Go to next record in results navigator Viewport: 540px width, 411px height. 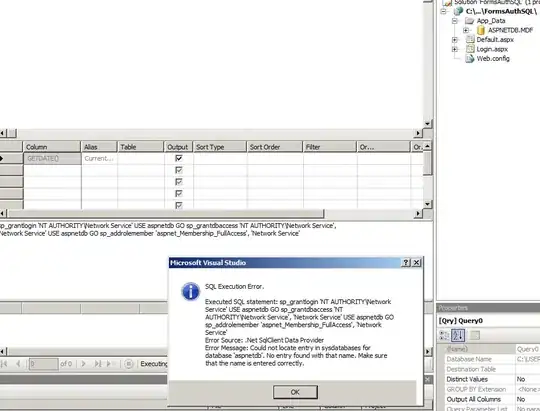click(83, 364)
